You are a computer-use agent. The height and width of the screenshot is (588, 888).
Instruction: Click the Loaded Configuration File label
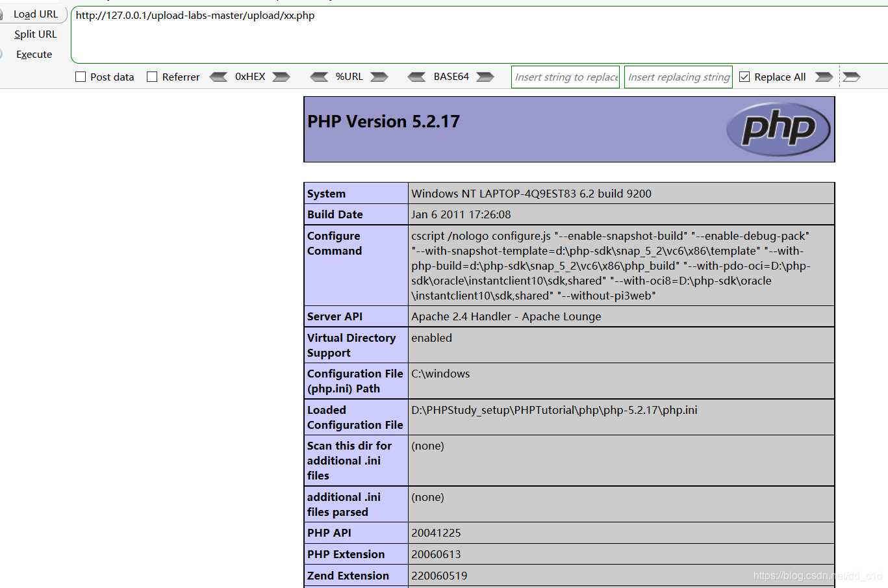[x=357, y=417]
